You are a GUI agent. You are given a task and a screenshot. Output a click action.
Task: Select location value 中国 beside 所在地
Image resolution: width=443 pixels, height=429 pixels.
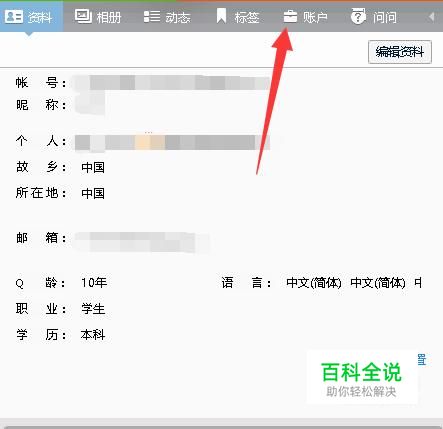click(x=93, y=193)
